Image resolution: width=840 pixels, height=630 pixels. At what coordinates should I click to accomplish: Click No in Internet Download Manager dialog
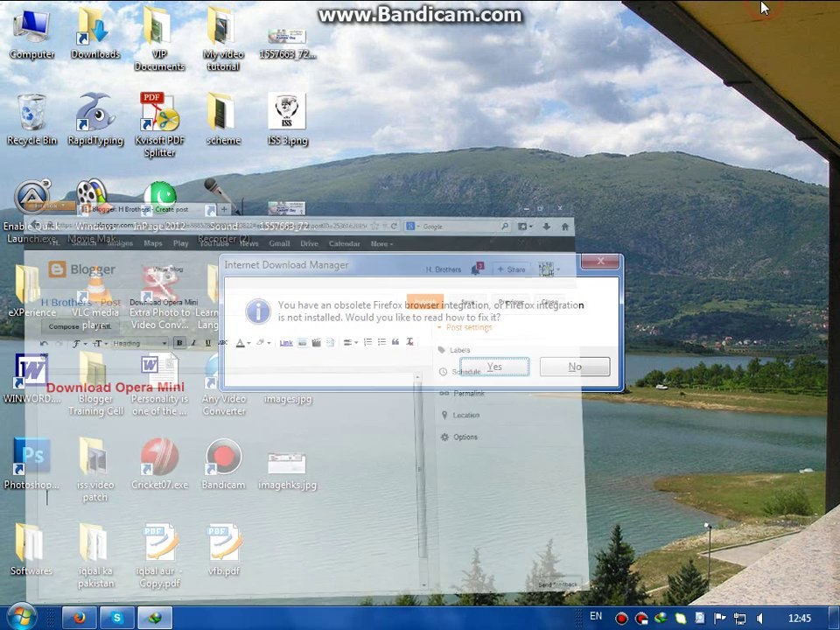coord(574,367)
